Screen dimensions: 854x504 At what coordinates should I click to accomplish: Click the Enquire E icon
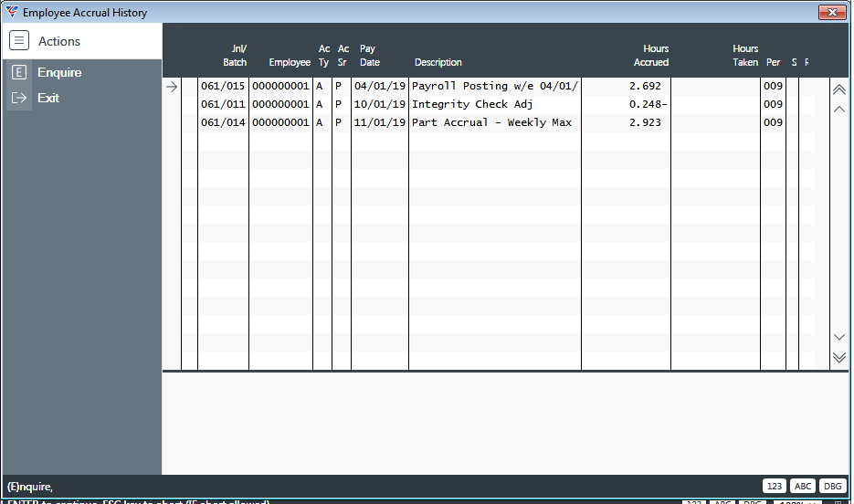(19, 72)
